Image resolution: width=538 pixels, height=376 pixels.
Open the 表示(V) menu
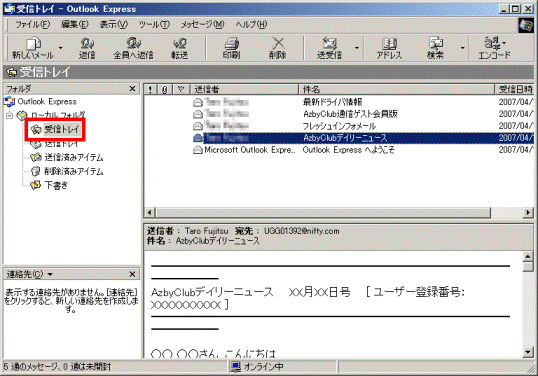click(x=114, y=24)
